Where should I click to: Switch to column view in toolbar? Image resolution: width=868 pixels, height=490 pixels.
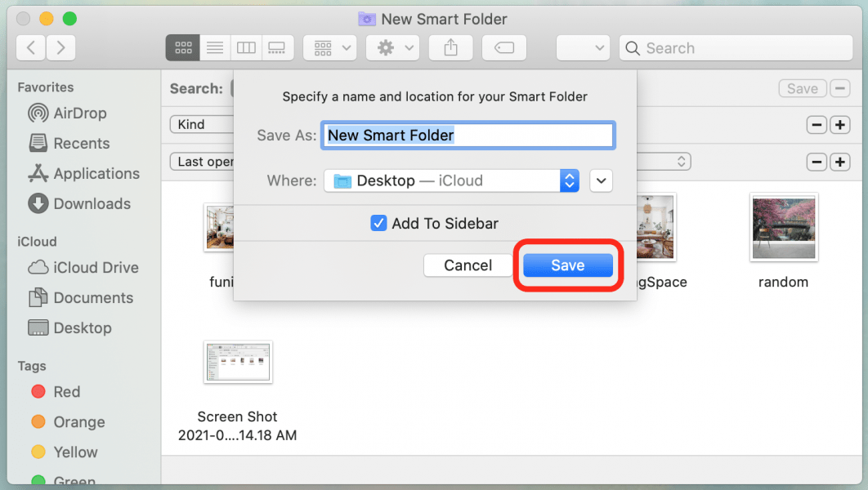pyautogui.click(x=246, y=47)
